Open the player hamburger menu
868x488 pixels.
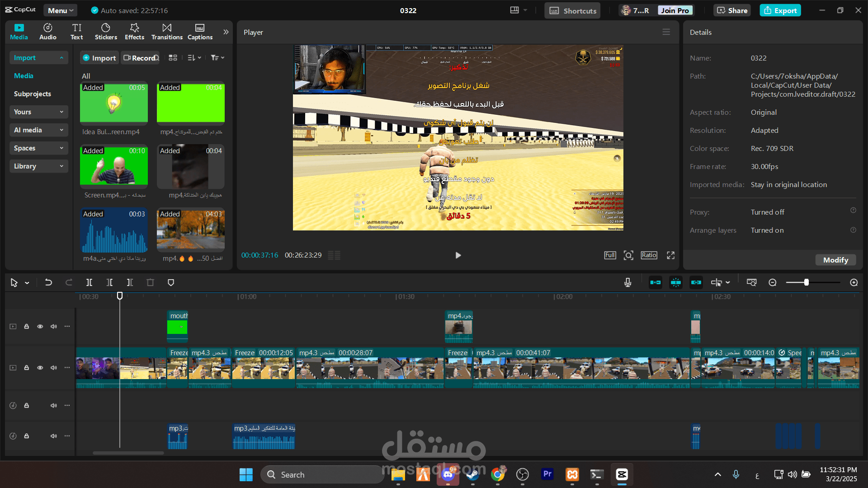[x=666, y=32]
